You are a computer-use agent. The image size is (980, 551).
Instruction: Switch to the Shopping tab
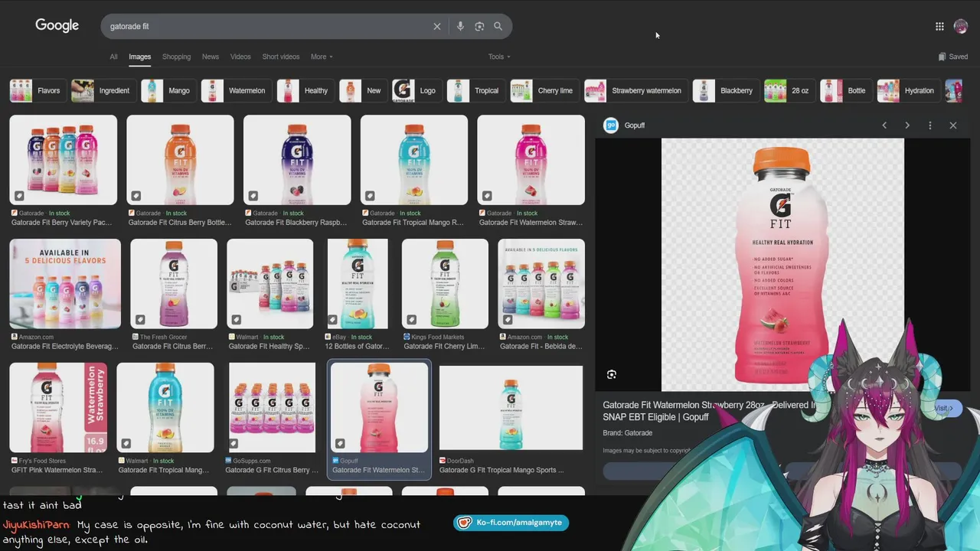click(x=176, y=57)
